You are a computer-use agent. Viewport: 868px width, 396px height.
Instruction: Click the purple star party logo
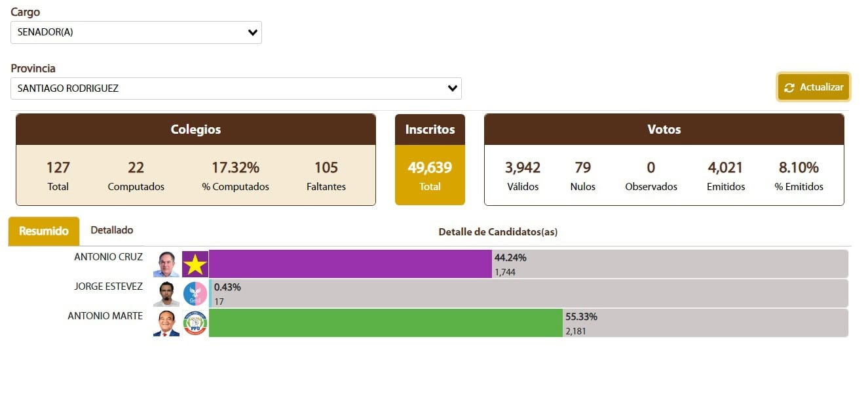pos(195,264)
